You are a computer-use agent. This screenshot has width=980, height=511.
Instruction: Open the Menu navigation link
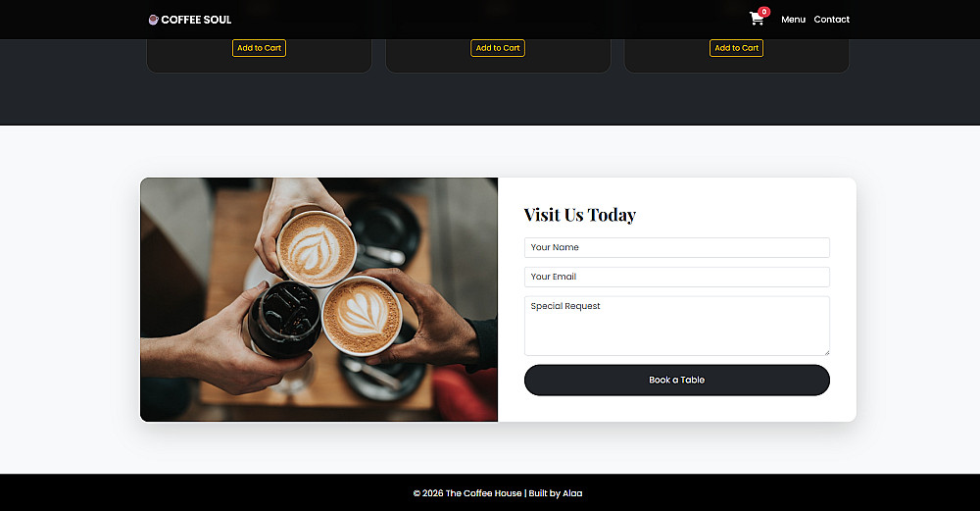(x=793, y=20)
